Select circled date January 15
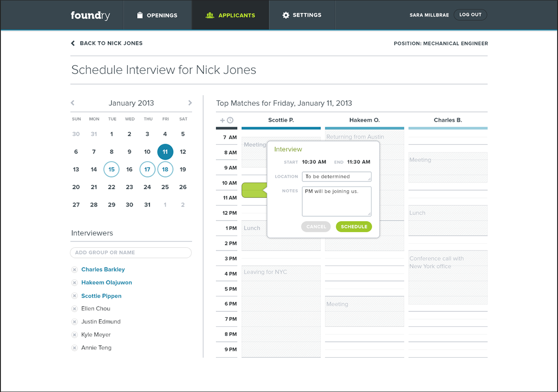 pyautogui.click(x=112, y=169)
